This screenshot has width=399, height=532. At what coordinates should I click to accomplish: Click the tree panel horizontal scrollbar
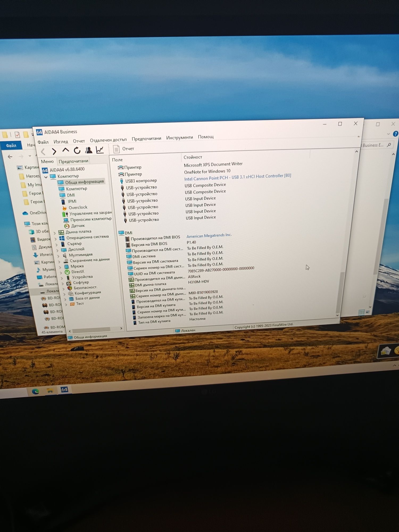click(91, 330)
